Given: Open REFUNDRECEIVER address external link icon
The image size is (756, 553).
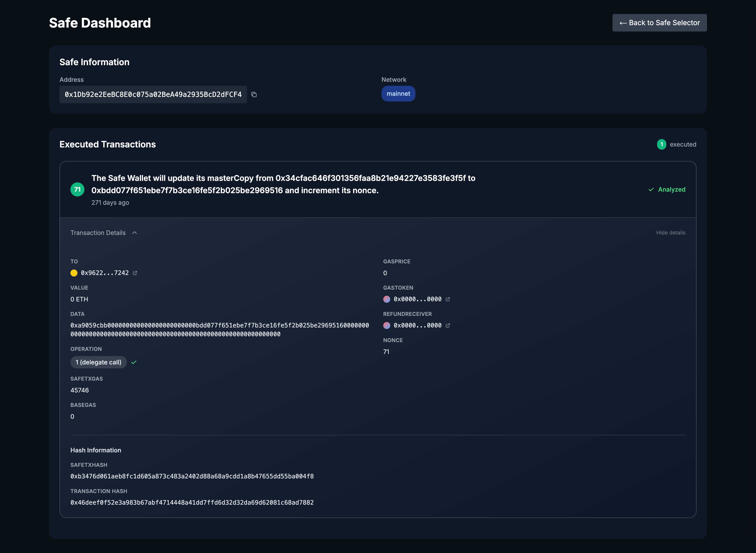Looking at the screenshot, I should click(448, 325).
